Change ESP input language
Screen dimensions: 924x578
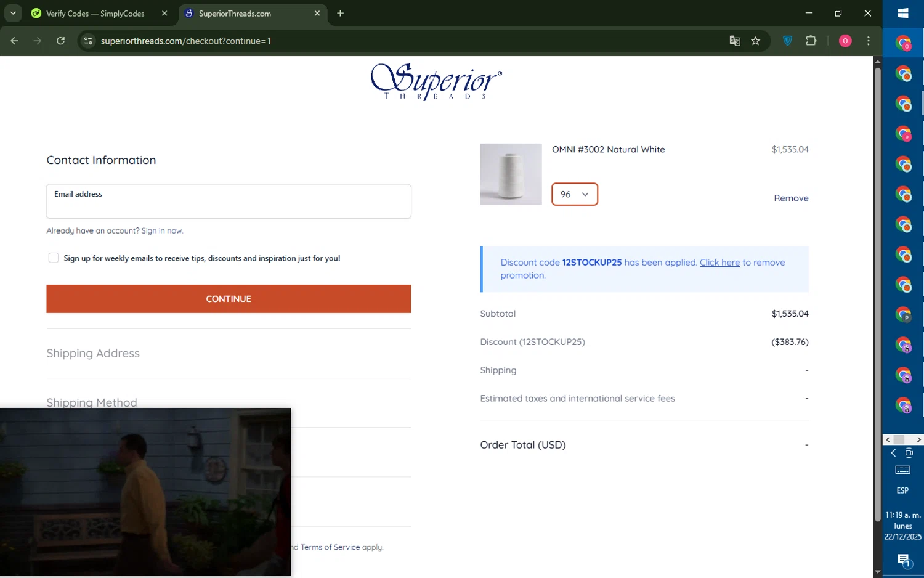pos(903,490)
